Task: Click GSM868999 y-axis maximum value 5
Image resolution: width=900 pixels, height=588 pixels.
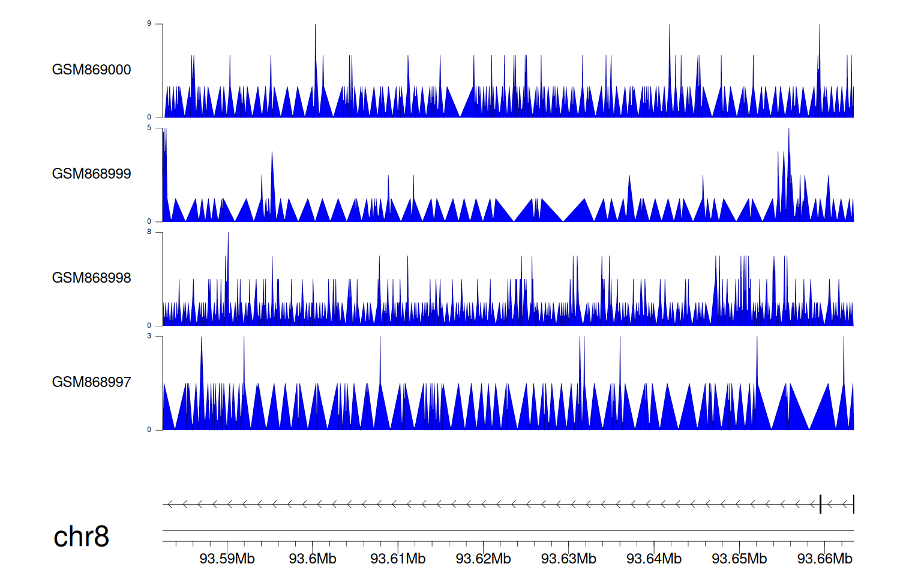Action: (149, 128)
